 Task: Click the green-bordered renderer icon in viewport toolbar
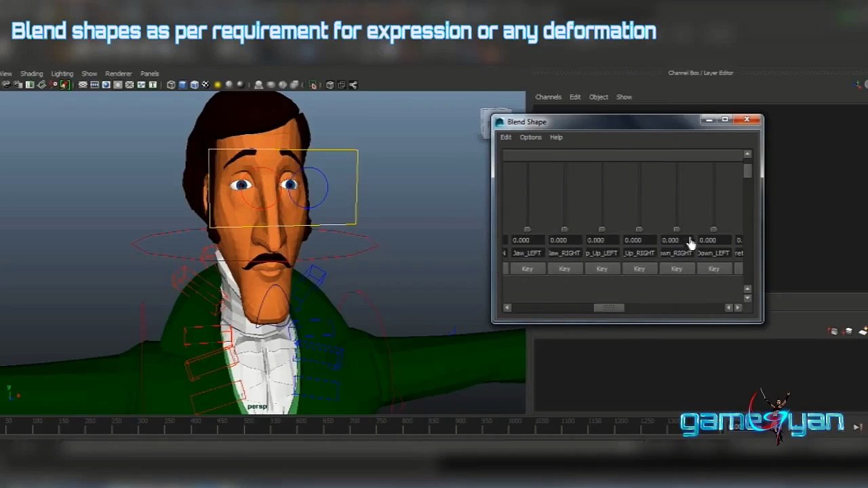(313, 85)
